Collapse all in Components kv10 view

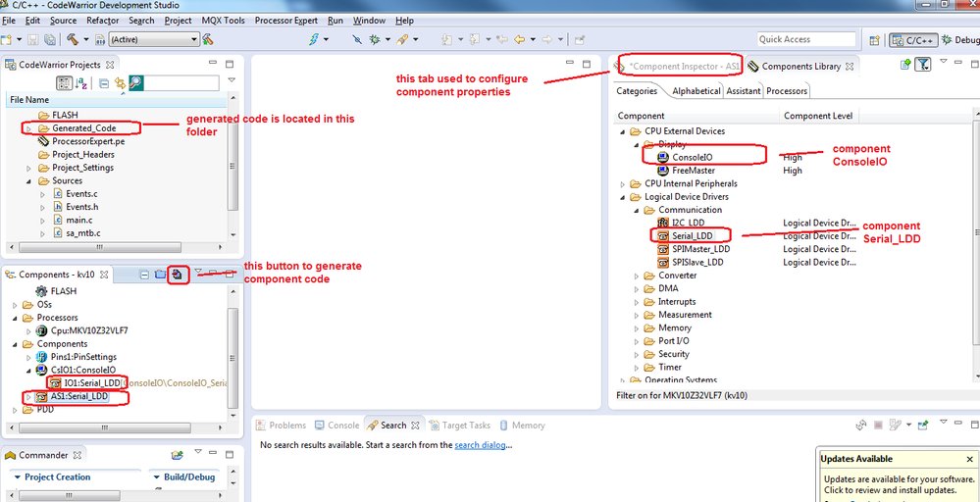[x=144, y=275]
